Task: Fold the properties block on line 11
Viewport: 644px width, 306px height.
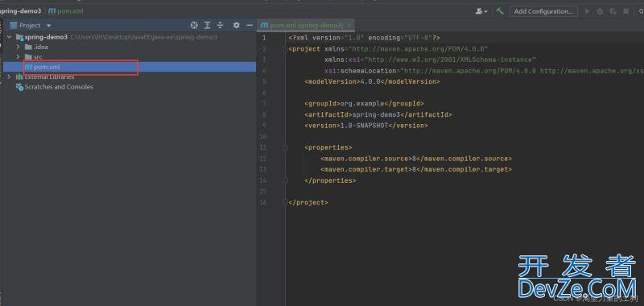Action: point(286,147)
